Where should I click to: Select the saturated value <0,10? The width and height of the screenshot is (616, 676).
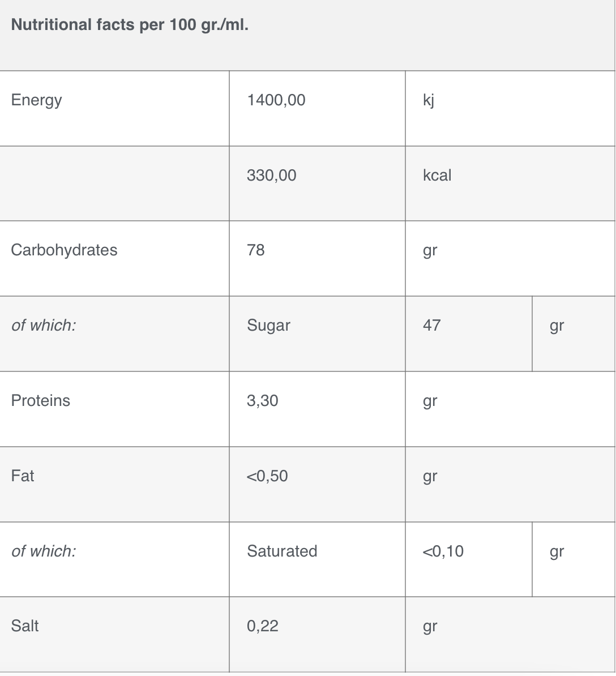coord(443,551)
